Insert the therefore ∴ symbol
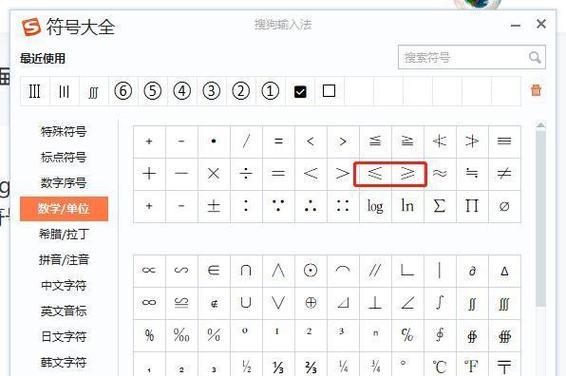 (310, 206)
